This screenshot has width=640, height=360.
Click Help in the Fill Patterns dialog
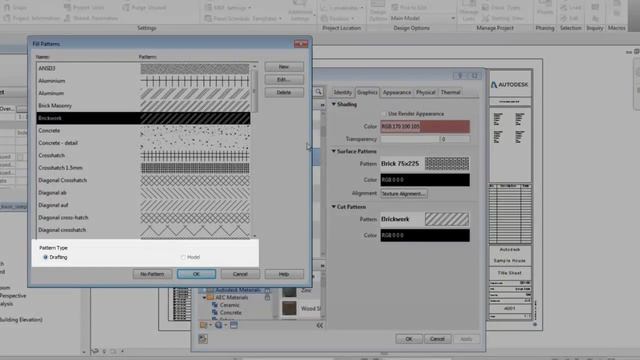(284, 274)
